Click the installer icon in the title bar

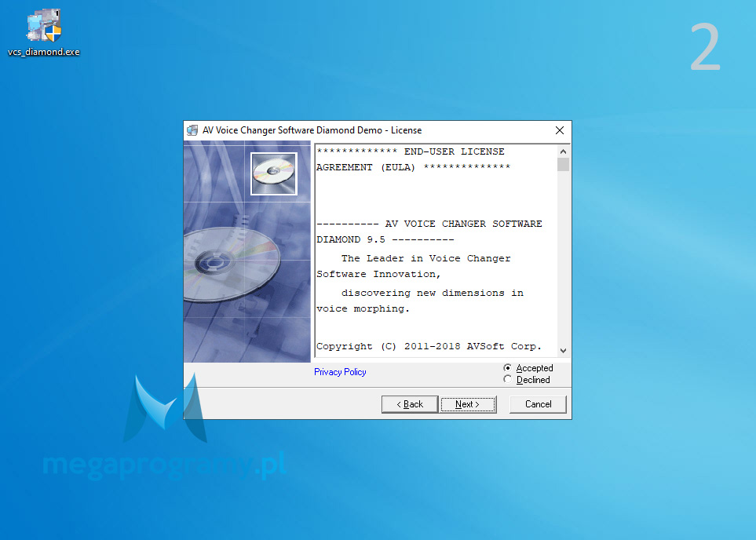coord(192,130)
